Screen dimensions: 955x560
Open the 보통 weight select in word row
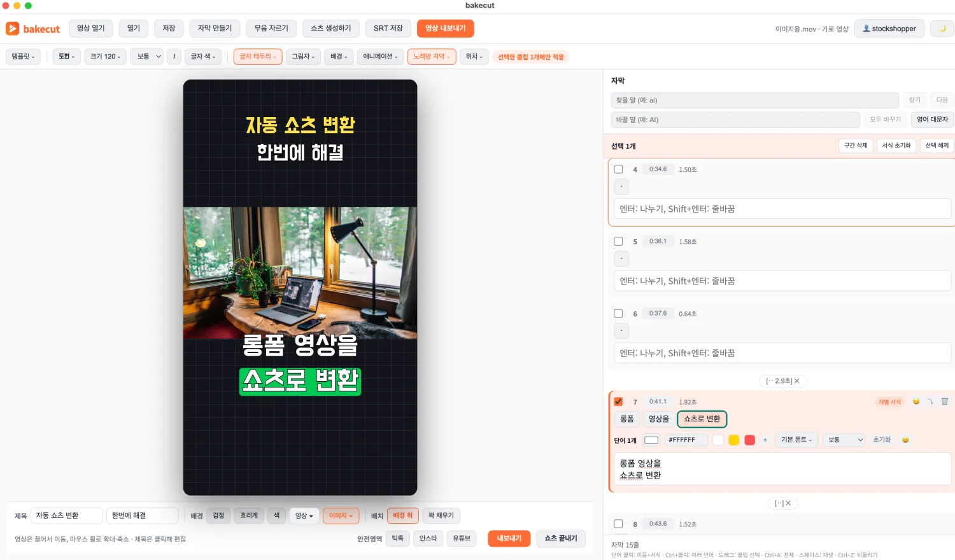click(x=844, y=440)
